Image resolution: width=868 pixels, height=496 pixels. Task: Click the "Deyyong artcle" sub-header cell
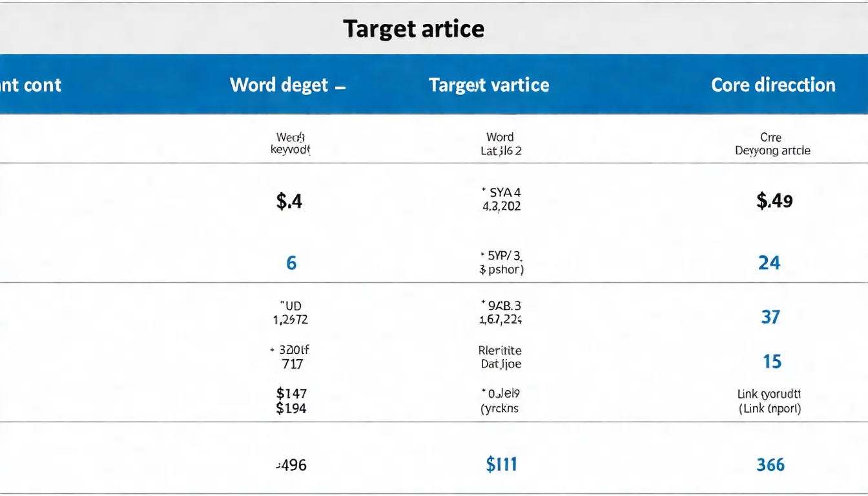772,150
